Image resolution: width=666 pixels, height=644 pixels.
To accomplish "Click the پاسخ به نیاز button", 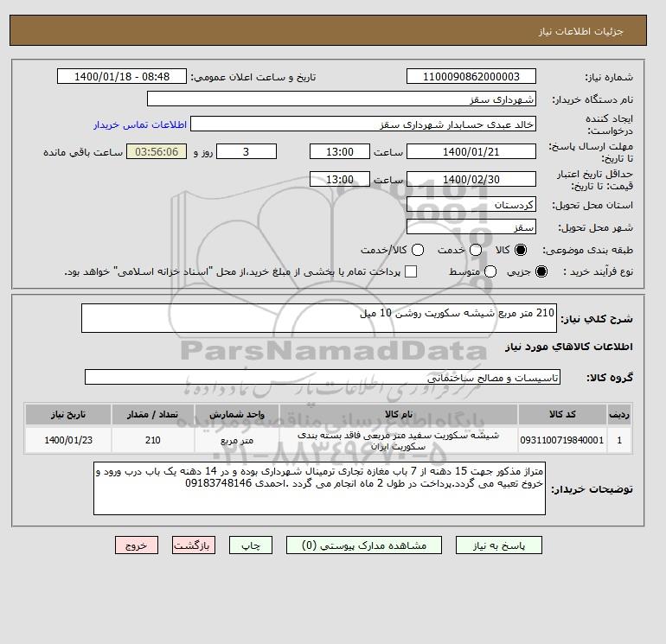I will 499,545.
